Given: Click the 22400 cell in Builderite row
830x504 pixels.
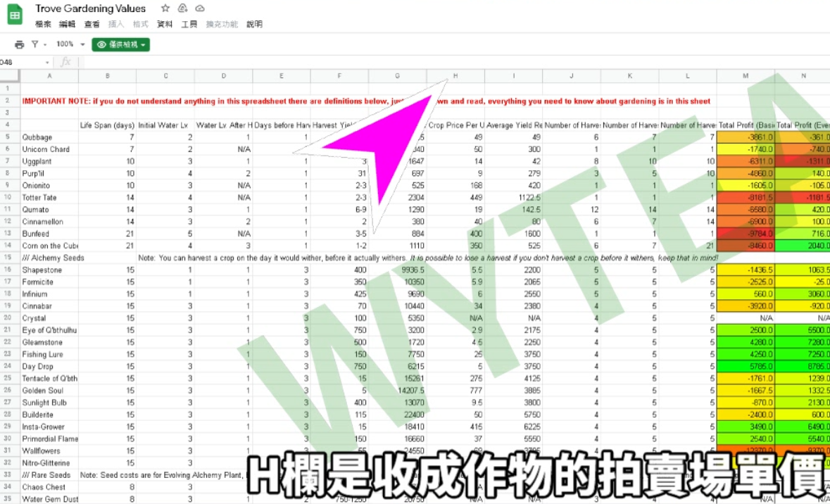Looking at the screenshot, I should click(x=398, y=415).
